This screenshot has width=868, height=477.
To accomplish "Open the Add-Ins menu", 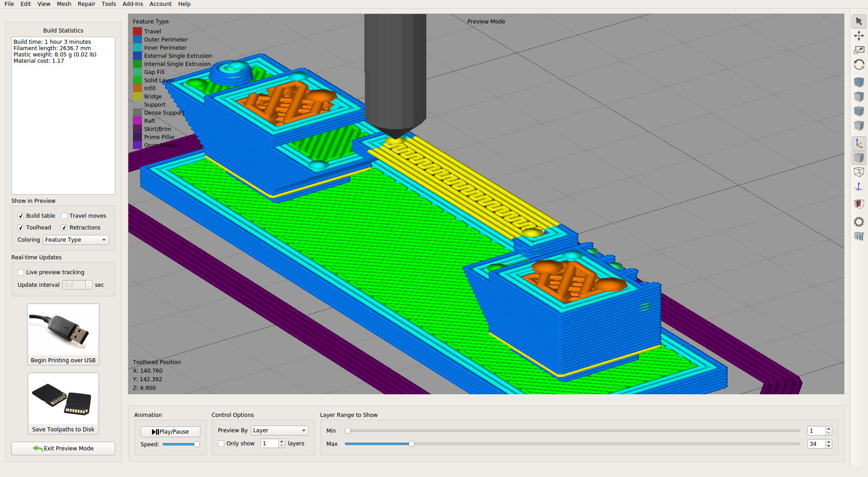I will [x=132, y=4].
